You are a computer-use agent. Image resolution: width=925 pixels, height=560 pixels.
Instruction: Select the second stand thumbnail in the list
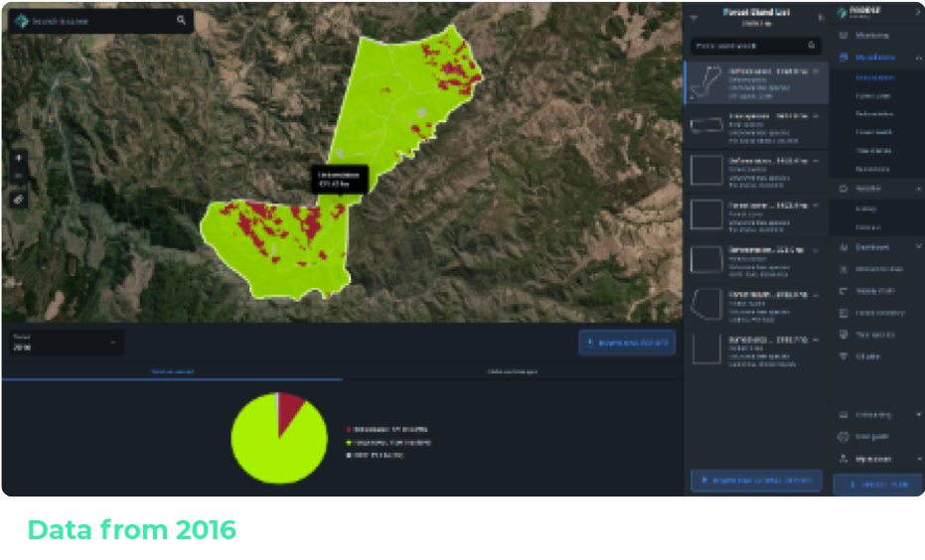(705, 125)
